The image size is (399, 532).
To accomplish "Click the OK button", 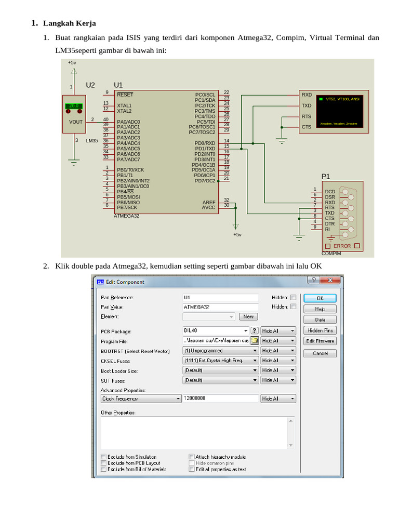I will pyautogui.click(x=320, y=298).
